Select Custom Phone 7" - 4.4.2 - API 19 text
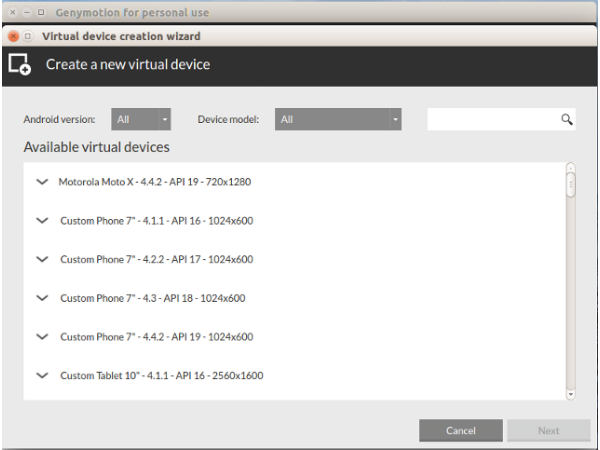600x450 pixels. pos(157,337)
